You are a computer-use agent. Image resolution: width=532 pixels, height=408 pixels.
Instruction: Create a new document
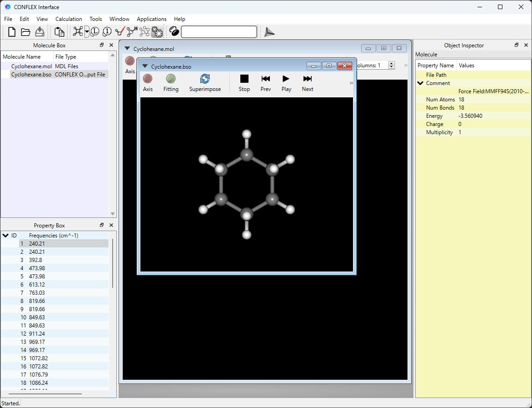click(11, 31)
